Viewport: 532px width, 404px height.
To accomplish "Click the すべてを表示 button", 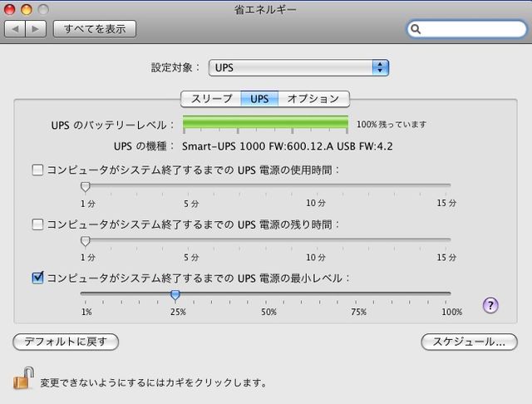I will coord(95,29).
